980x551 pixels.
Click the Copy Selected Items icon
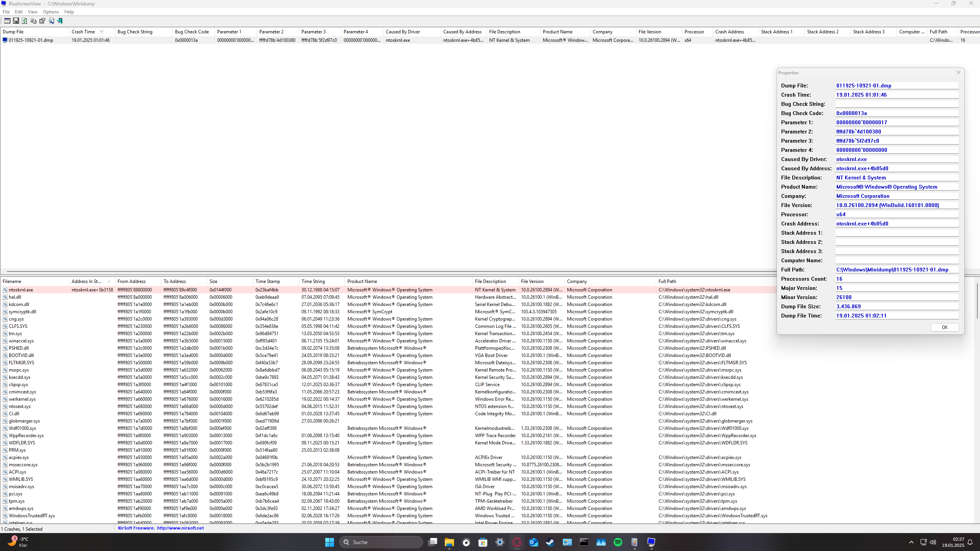33,21
